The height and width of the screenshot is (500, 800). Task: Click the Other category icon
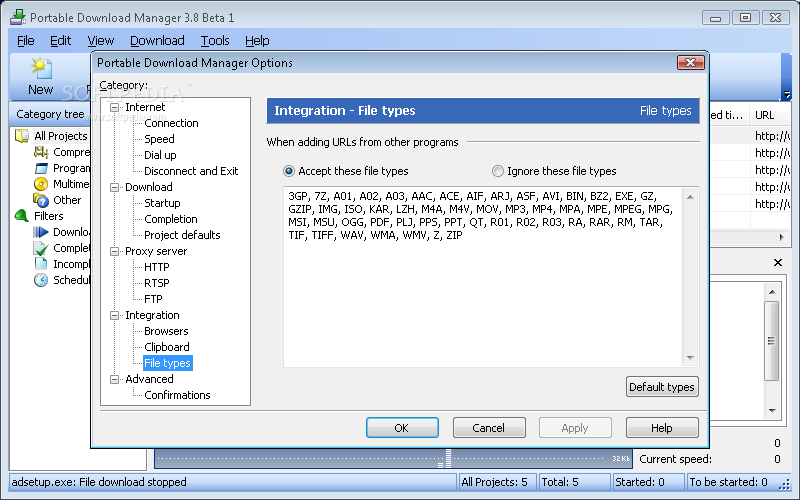(x=41, y=200)
